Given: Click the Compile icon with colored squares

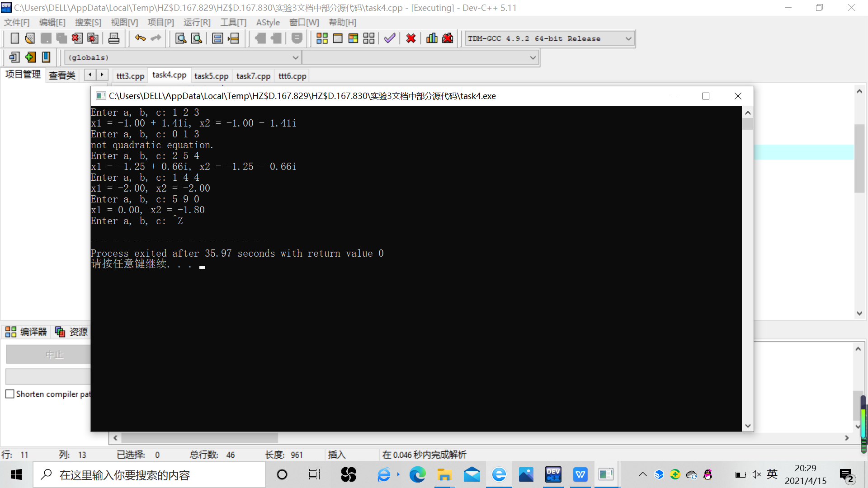Looking at the screenshot, I should point(322,38).
